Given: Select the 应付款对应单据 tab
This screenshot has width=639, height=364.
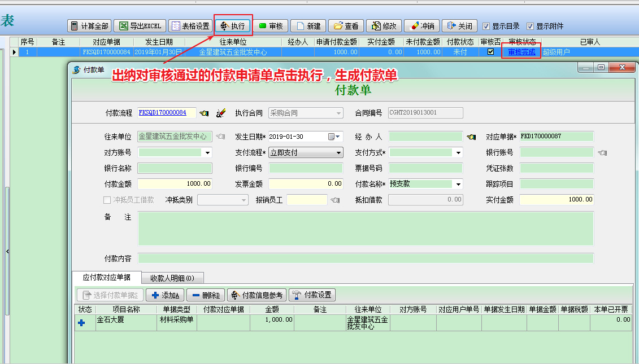Looking at the screenshot, I should click(x=107, y=277).
